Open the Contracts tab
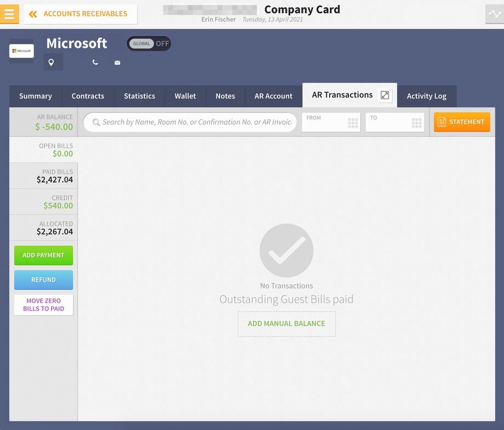Screen dimensions: 504x430 tap(88, 96)
